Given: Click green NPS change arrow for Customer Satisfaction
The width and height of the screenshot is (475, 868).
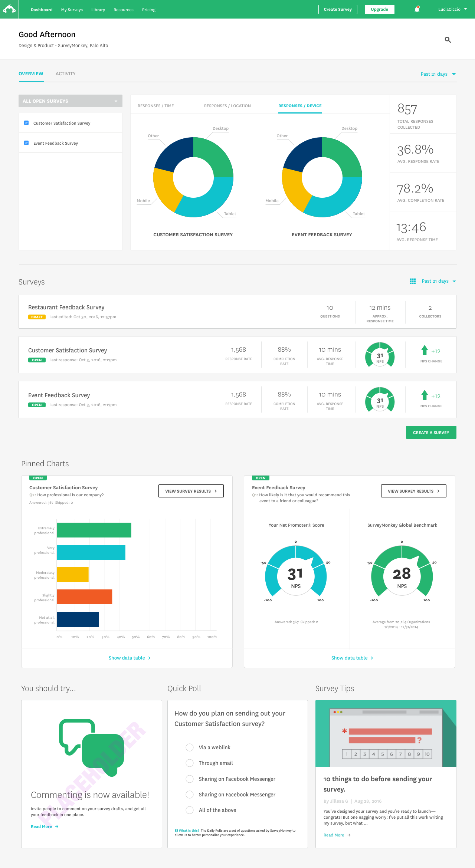Looking at the screenshot, I should point(425,350).
